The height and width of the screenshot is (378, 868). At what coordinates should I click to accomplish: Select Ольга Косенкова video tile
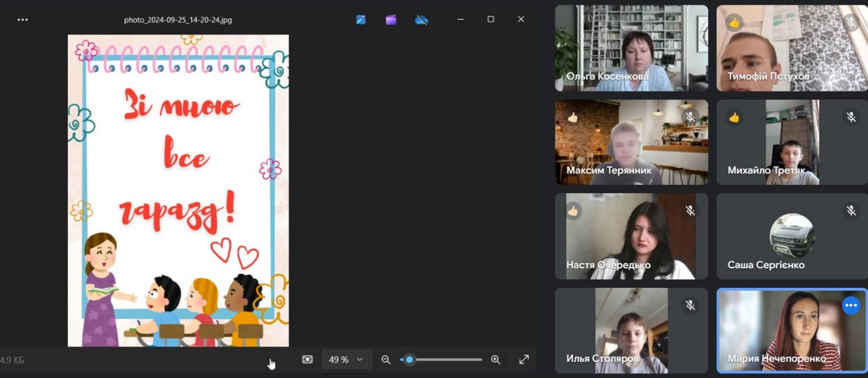pos(631,47)
